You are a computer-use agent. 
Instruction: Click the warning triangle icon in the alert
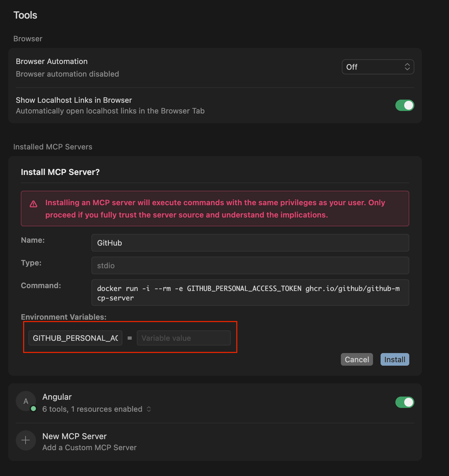pyautogui.click(x=33, y=204)
